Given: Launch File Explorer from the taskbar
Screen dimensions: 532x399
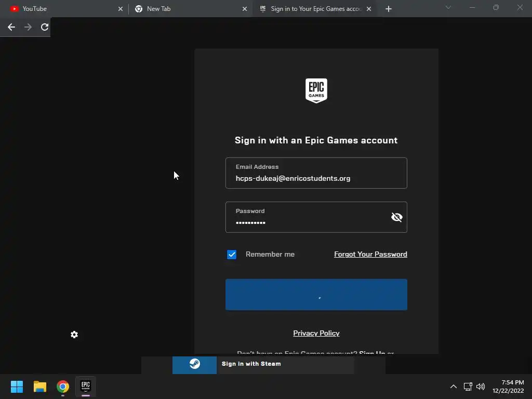Looking at the screenshot, I should (x=39, y=387).
